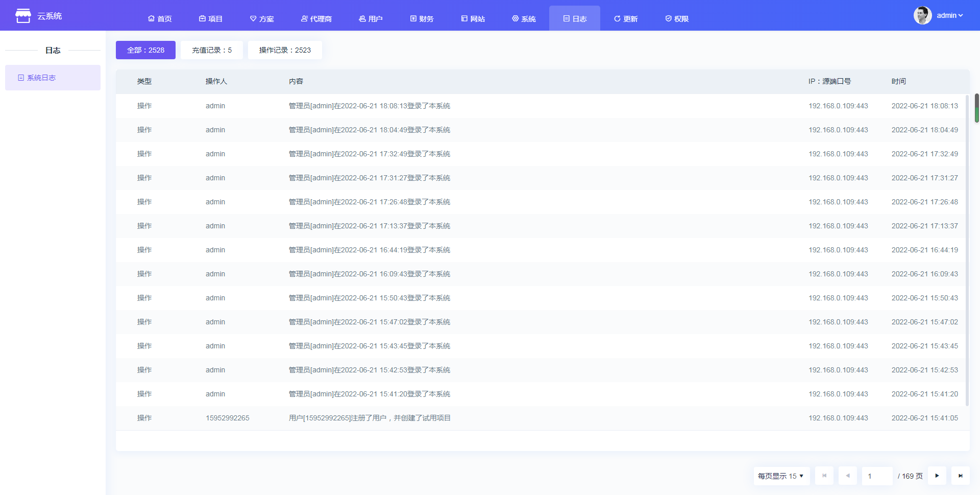The width and height of the screenshot is (980, 495).
Task: Click timestamp 2022-06-21 15:41:05
Action: (925, 418)
